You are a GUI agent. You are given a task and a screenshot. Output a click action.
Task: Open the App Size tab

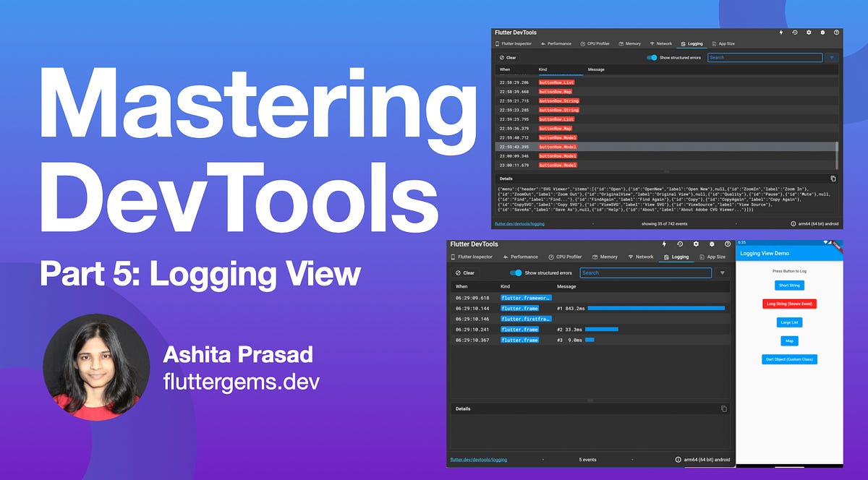pyautogui.click(x=723, y=43)
